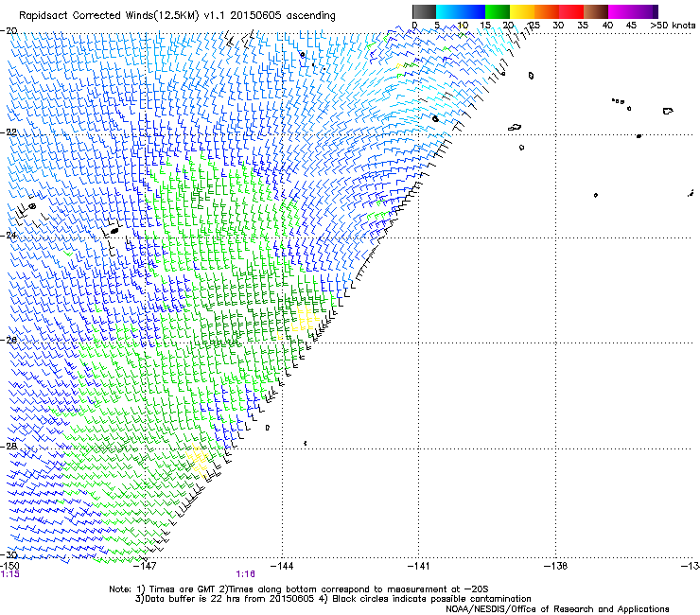
Task: Click the -144 longitude axis label
Action: point(282,566)
